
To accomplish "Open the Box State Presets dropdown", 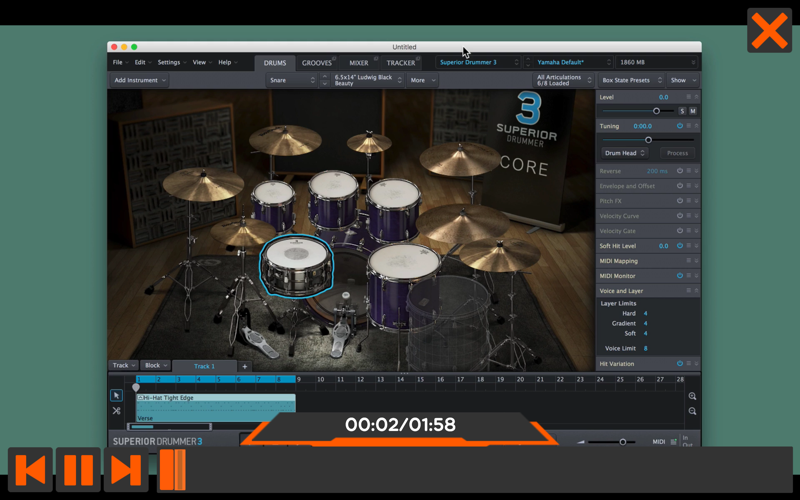I will [x=631, y=80].
